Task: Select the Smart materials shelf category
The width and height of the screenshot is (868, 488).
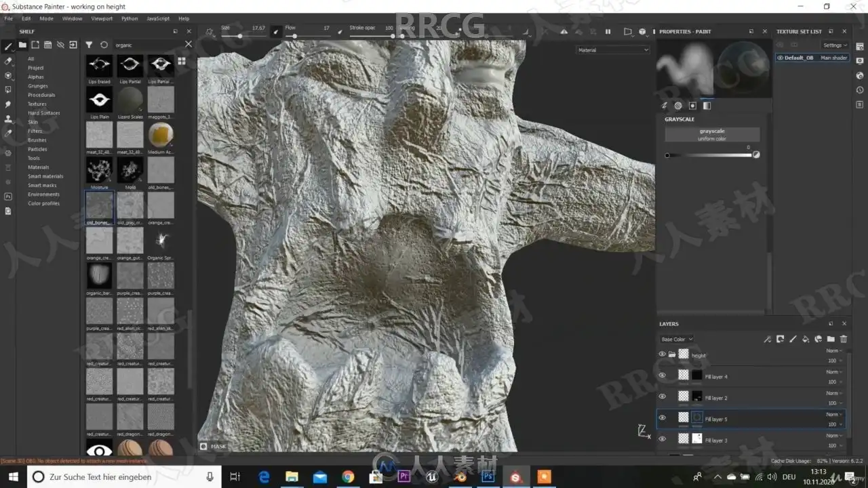Action: point(45,176)
